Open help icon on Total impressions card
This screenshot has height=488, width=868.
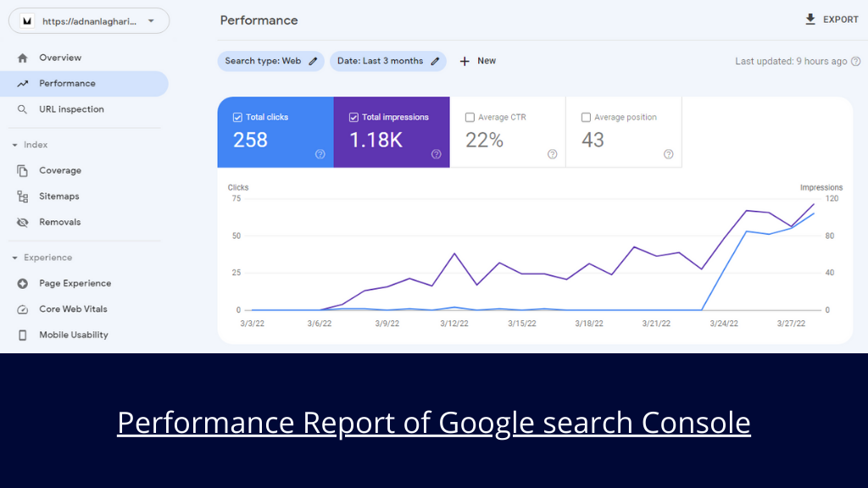tap(437, 154)
